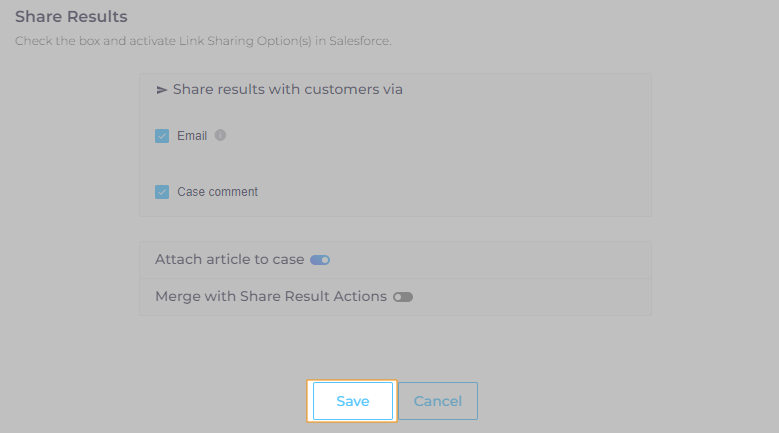Click the Merge with Share Result Actions label

pyautogui.click(x=270, y=297)
